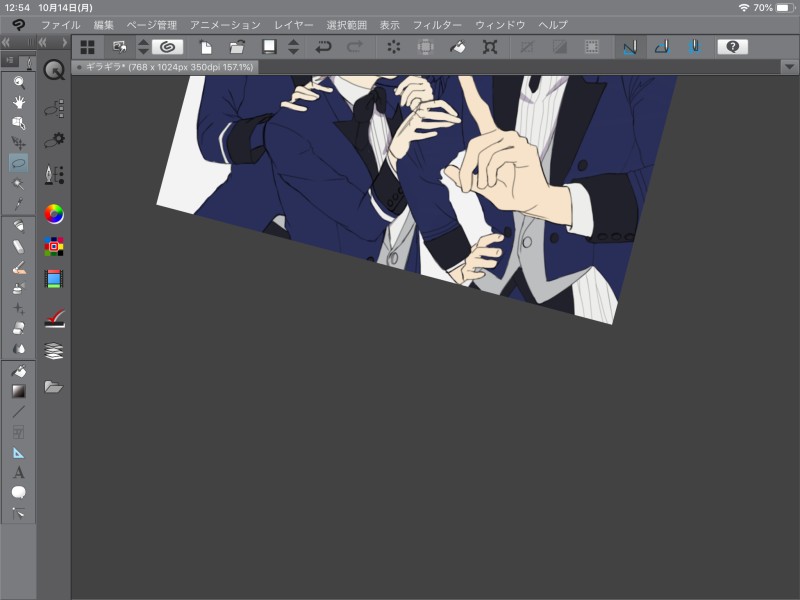Image resolution: width=800 pixels, height=600 pixels.
Task: Open the 編集 menu
Action: [x=104, y=25]
